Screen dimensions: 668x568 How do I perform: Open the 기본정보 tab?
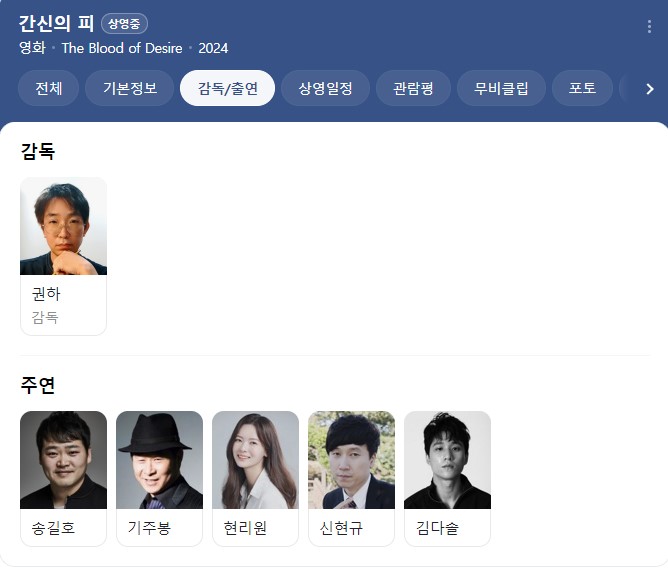[130, 88]
